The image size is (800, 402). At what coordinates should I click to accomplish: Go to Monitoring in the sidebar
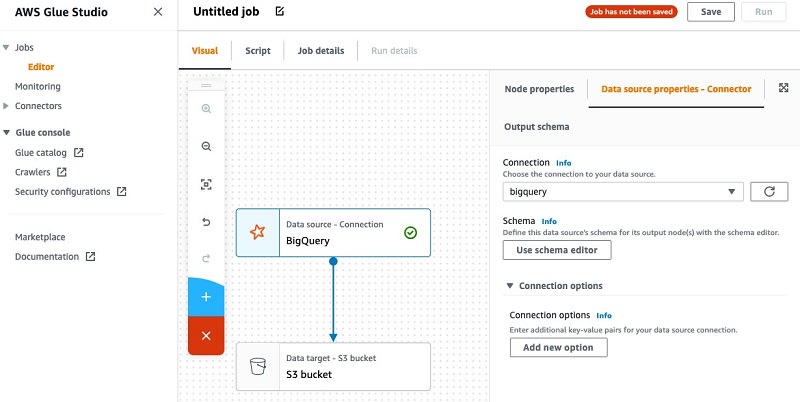38,86
